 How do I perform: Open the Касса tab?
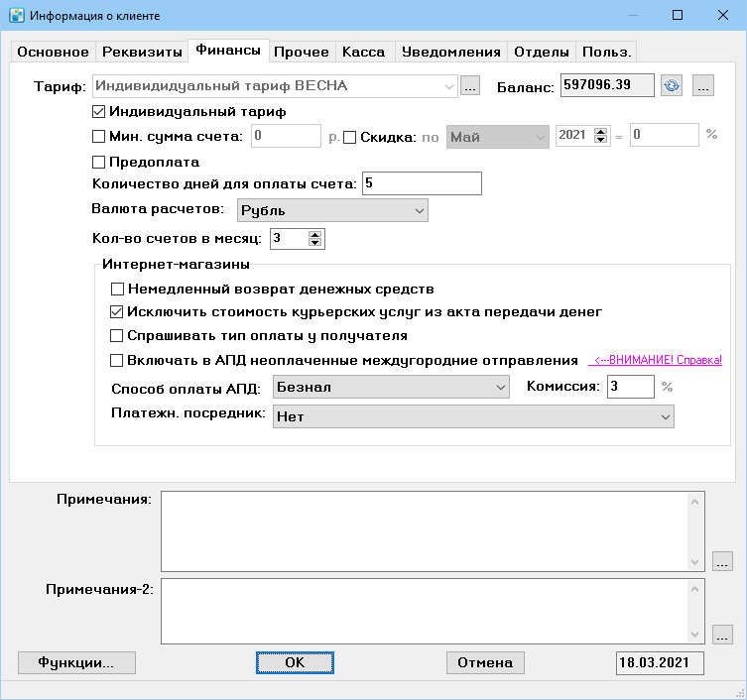[363, 52]
